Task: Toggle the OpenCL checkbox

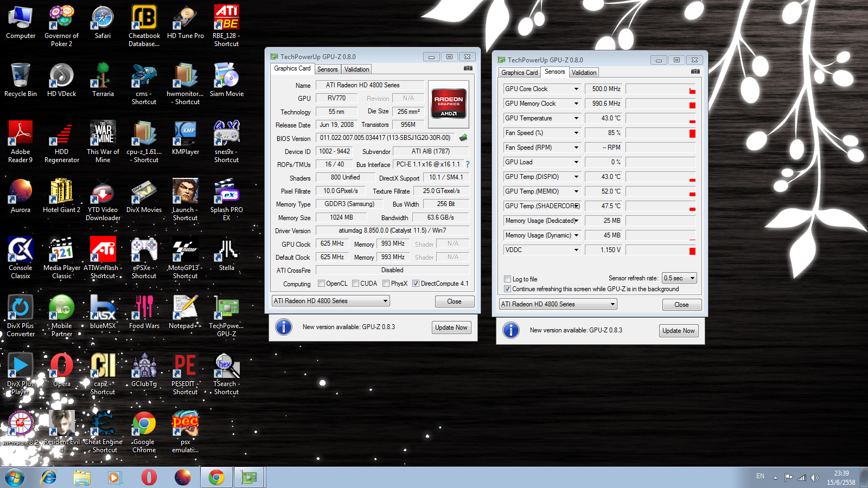Action: pyautogui.click(x=321, y=283)
